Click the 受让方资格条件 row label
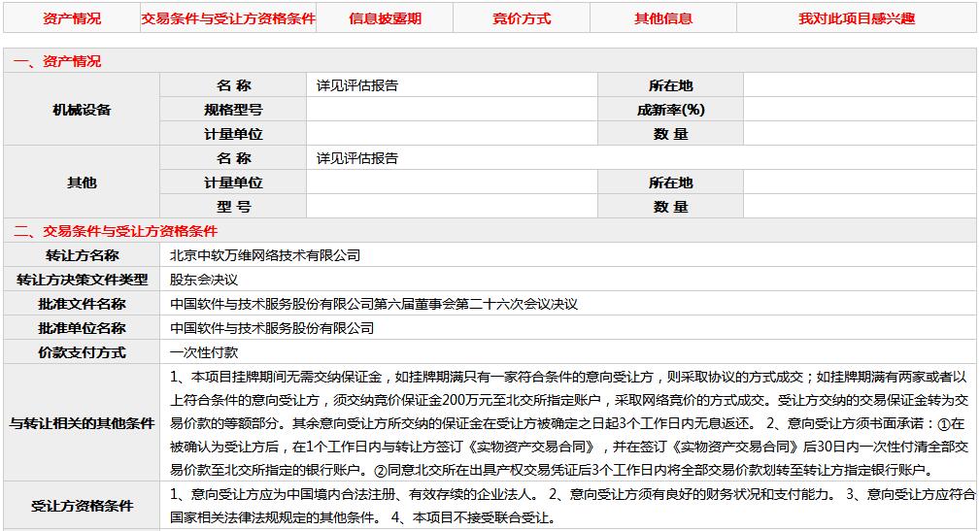The image size is (980, 531). point(82,506)
